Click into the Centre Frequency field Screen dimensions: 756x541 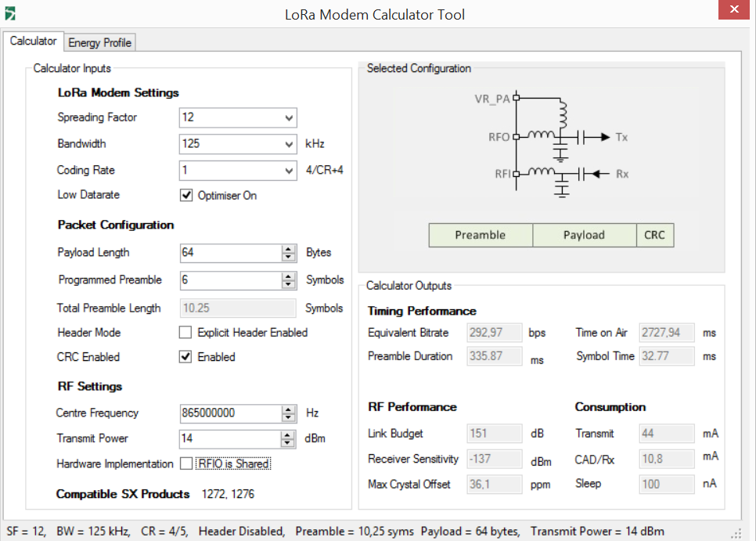[x=230, y=413]
